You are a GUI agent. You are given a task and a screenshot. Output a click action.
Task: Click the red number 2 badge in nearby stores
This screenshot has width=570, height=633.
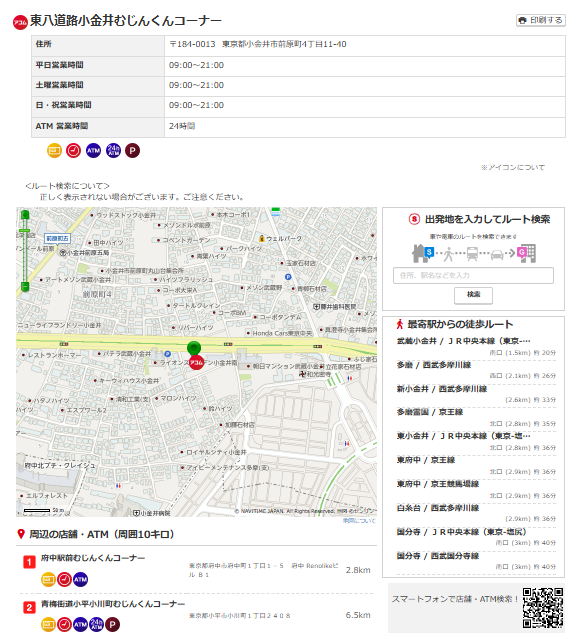[29, 608]
